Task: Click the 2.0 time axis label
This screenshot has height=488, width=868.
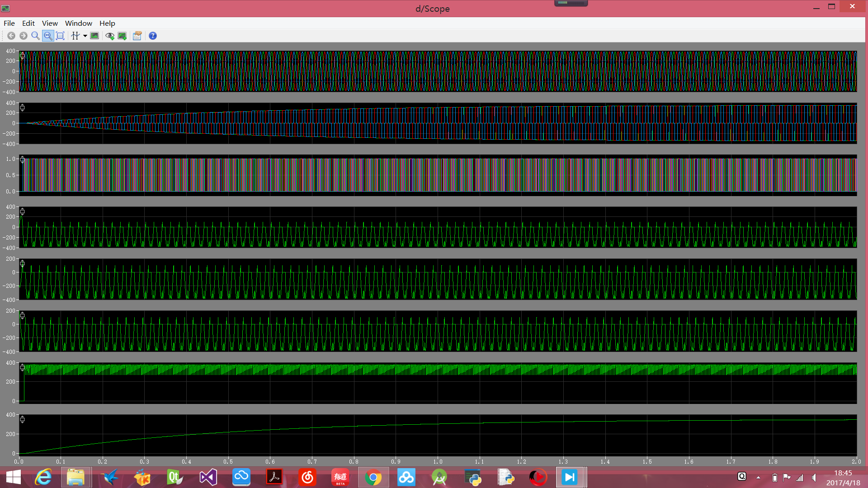Action: point(856,462)
